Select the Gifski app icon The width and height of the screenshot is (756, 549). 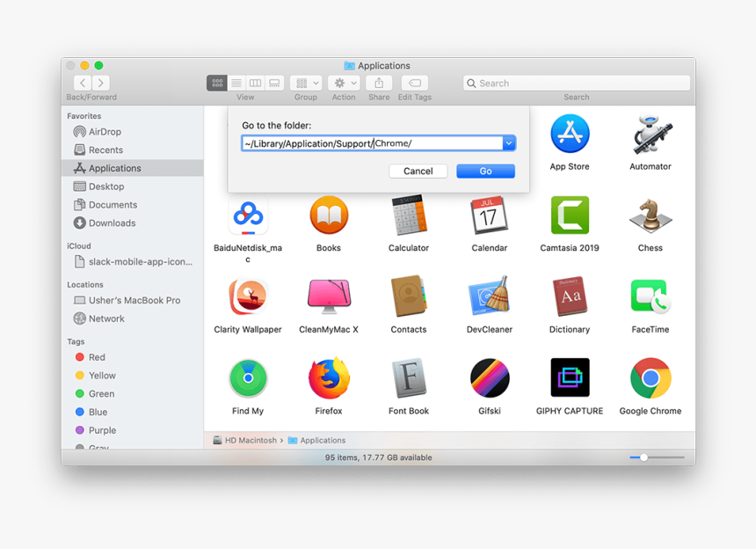click(489, 378)
